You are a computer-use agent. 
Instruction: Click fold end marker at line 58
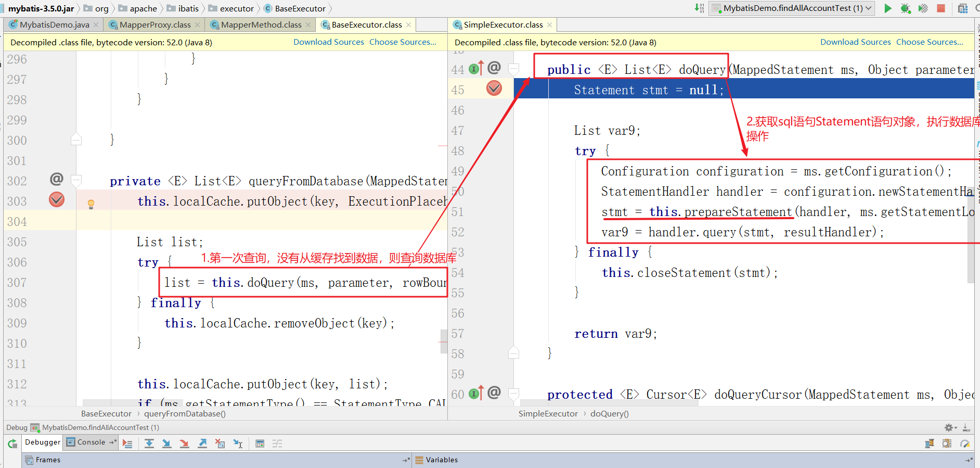[513, 352]
